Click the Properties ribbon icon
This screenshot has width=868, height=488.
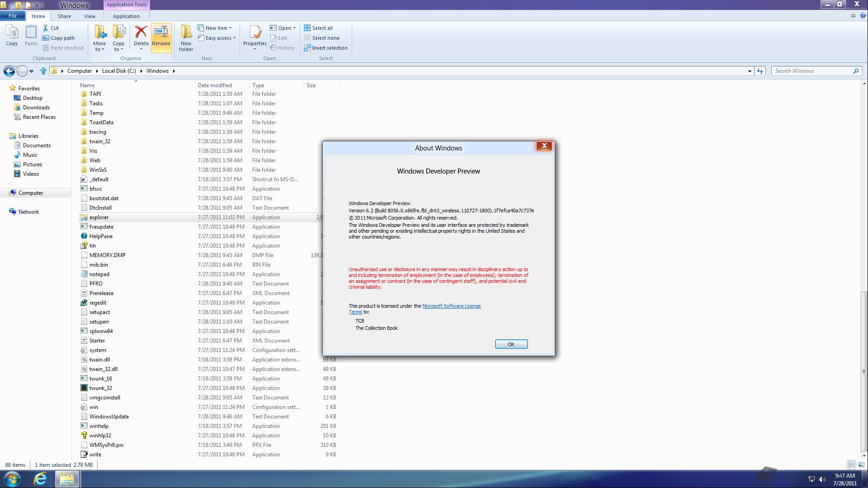coord(255,33)
